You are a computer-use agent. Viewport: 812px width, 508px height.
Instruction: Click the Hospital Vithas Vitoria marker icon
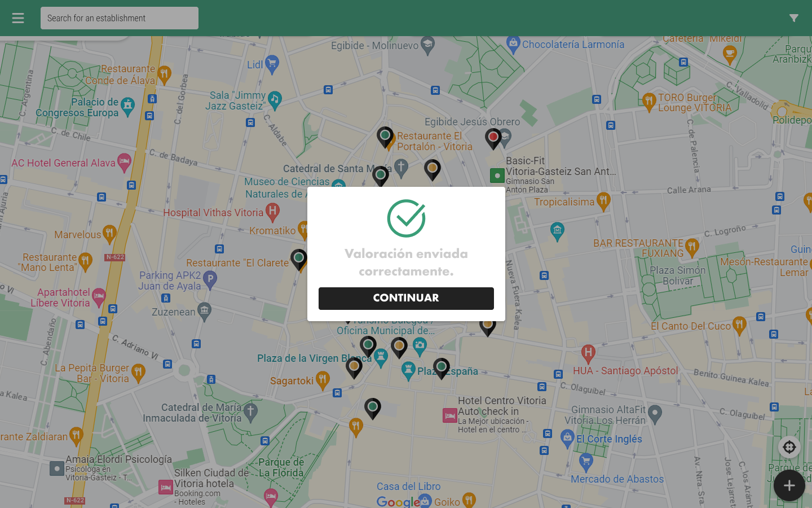(272, 212)
